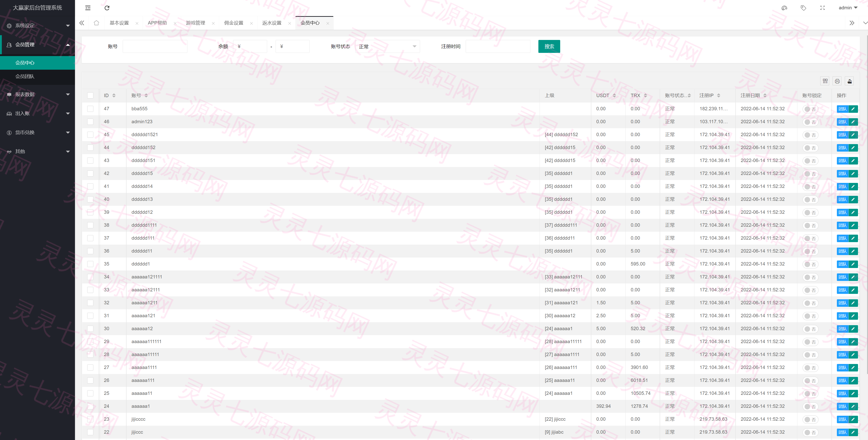Click edit pencil for bba555 row
This screenshot has width=868, height=440.
[x=853, y=109]
